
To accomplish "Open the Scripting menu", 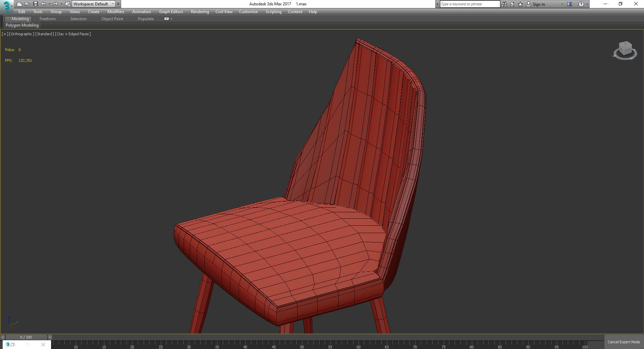I will point(274,12).
